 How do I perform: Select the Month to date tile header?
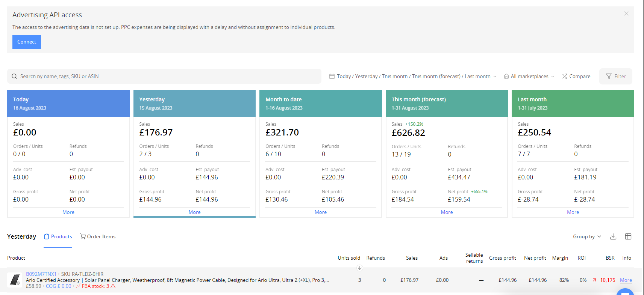[321, 103]
